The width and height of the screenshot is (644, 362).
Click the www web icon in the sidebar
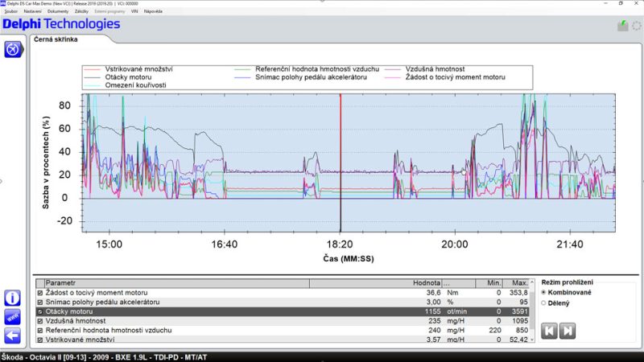click(x=13, y=316)
